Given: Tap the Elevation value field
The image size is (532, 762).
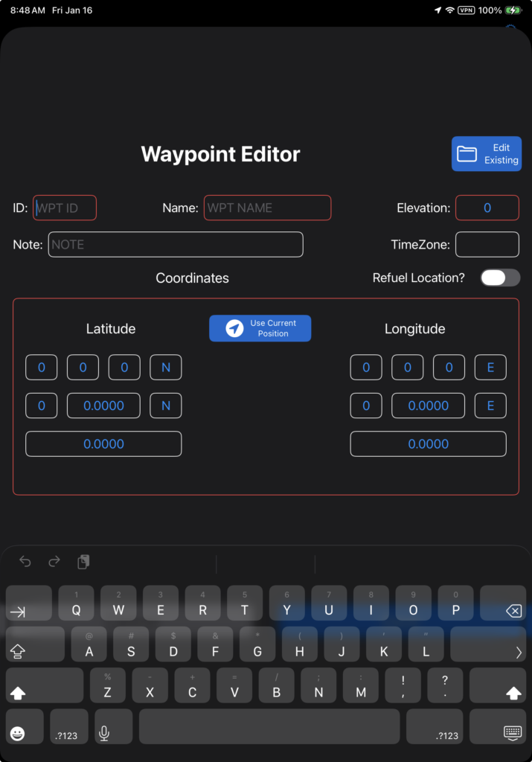Looking at the screenshot, I should click(x=487, y=208).
